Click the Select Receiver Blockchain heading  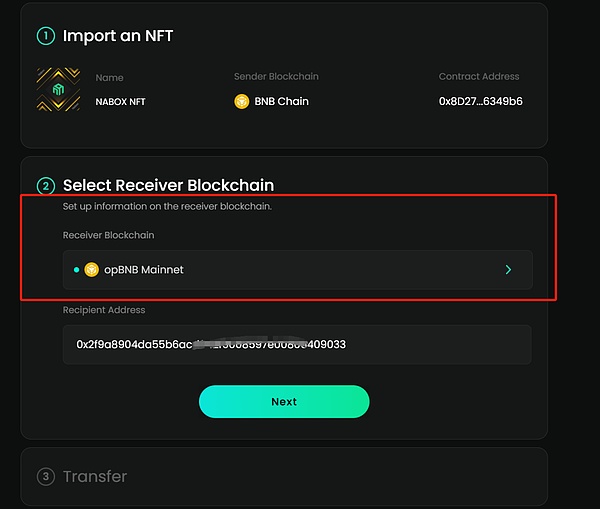click(x=168, y=185)
